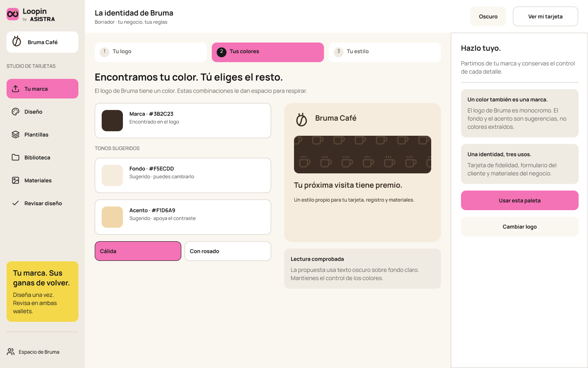The height and width of the screenshot is (368, 588).
Task: Click the checkmark icon beside Revisar diseño
Action: coord(16,203)
